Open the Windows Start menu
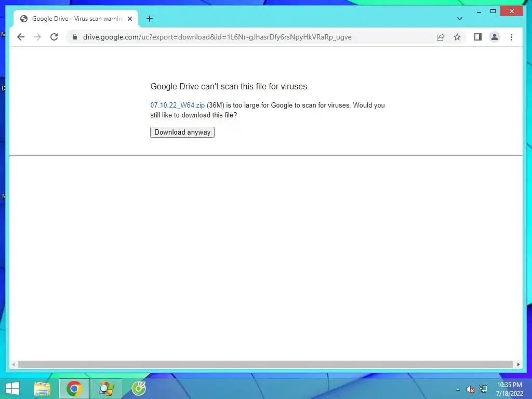 tap(12, 389)
